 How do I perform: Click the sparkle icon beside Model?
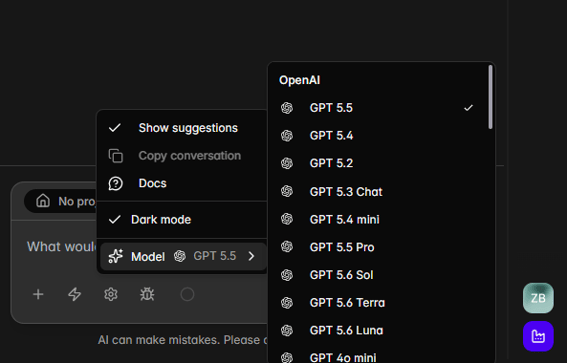point(116,256)
